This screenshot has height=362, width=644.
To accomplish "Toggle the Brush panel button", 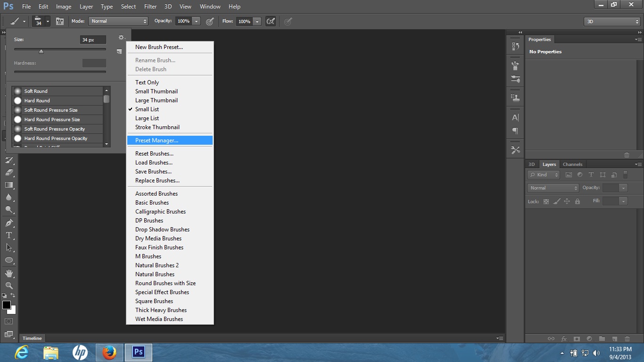I will 60,21.
